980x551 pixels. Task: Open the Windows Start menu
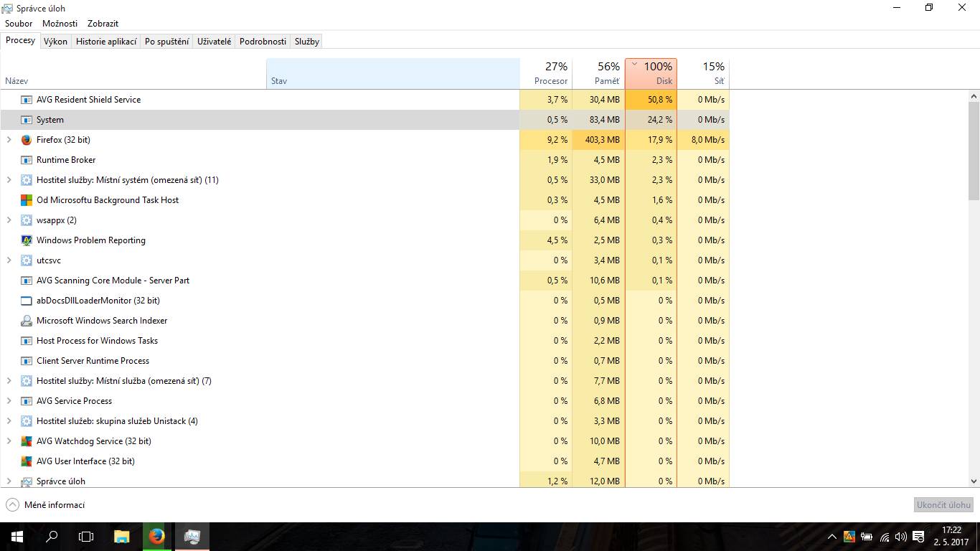[x=17, y=537]
